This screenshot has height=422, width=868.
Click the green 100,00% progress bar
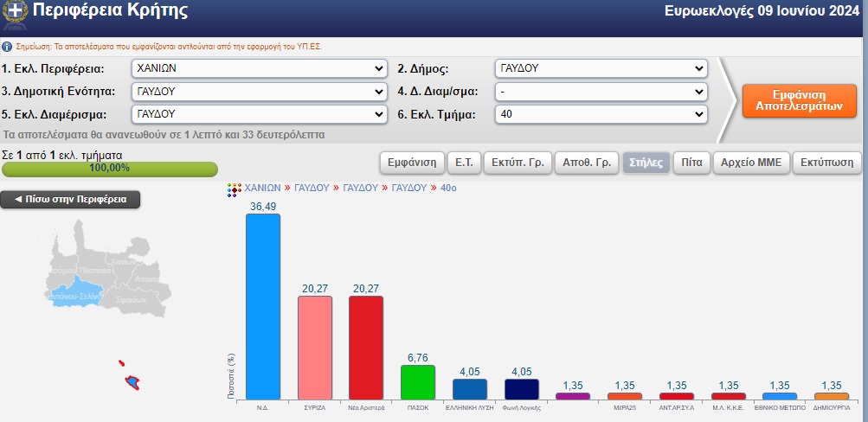109,169
